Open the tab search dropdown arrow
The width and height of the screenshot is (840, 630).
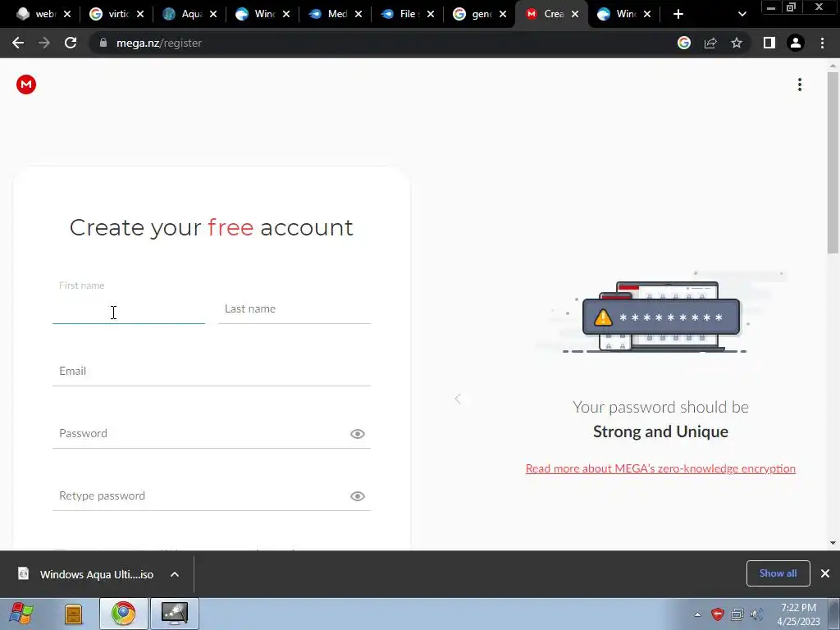(742, 14)
